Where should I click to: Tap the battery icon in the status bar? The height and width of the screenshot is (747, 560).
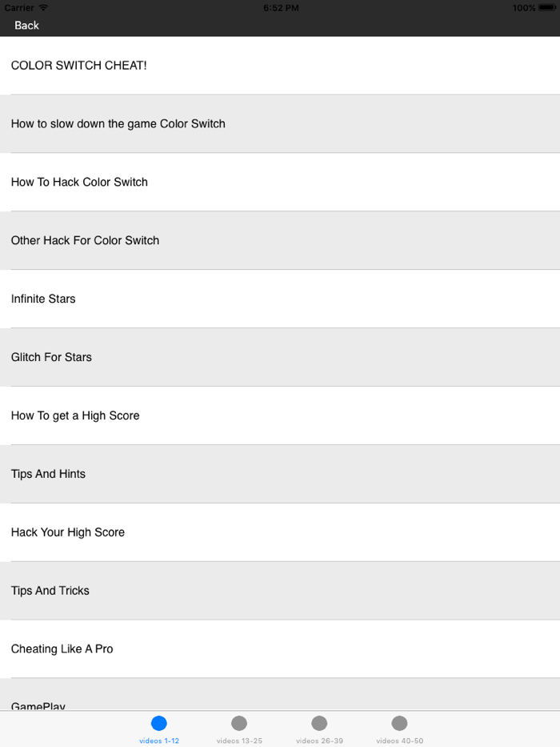pyautogui.click(x=548, y=7)
